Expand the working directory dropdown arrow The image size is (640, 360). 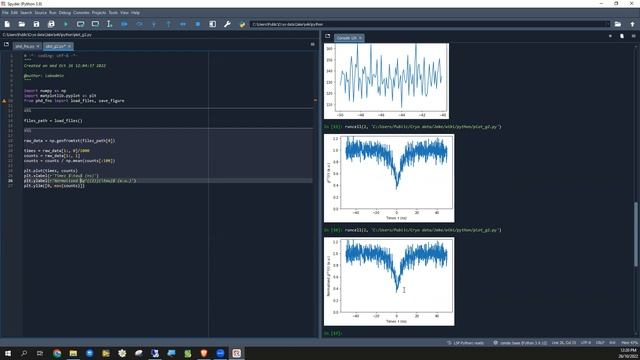607,24
